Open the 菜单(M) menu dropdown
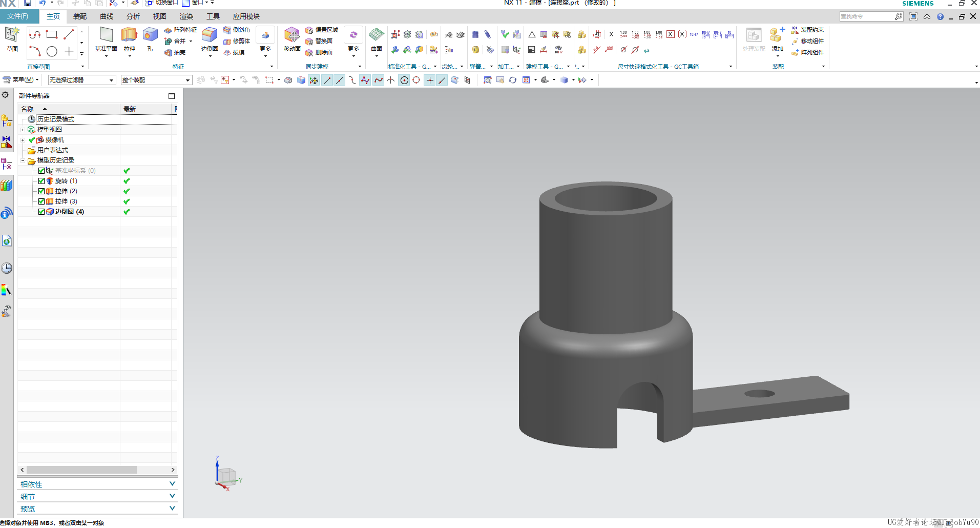 click(x=21, y=80)
